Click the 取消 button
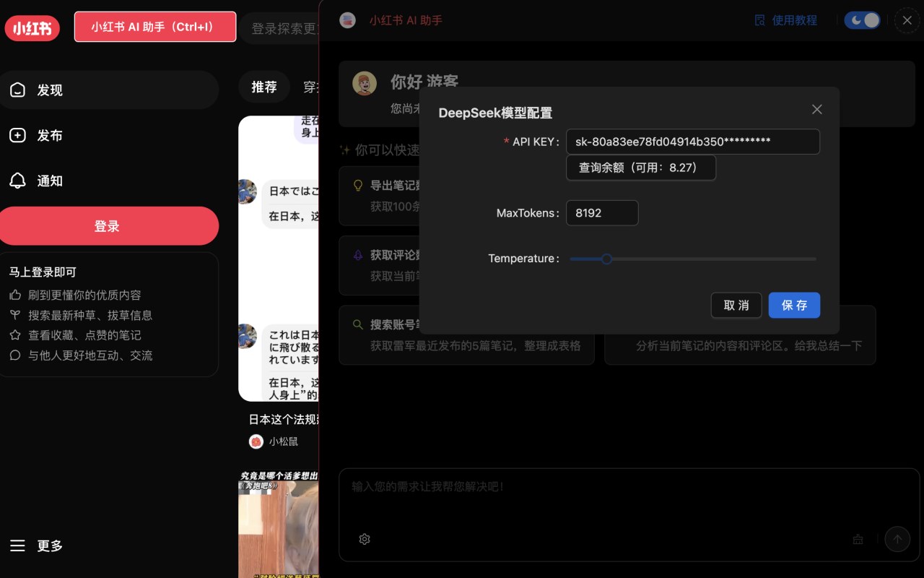924x578 pixels. [736, 305]
